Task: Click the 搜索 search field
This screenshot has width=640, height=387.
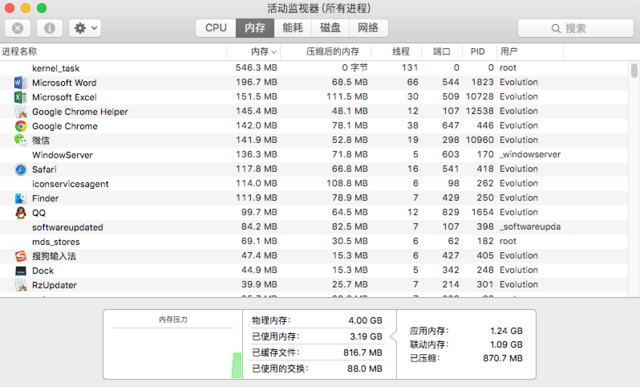Action: click(x=576, y=28)
